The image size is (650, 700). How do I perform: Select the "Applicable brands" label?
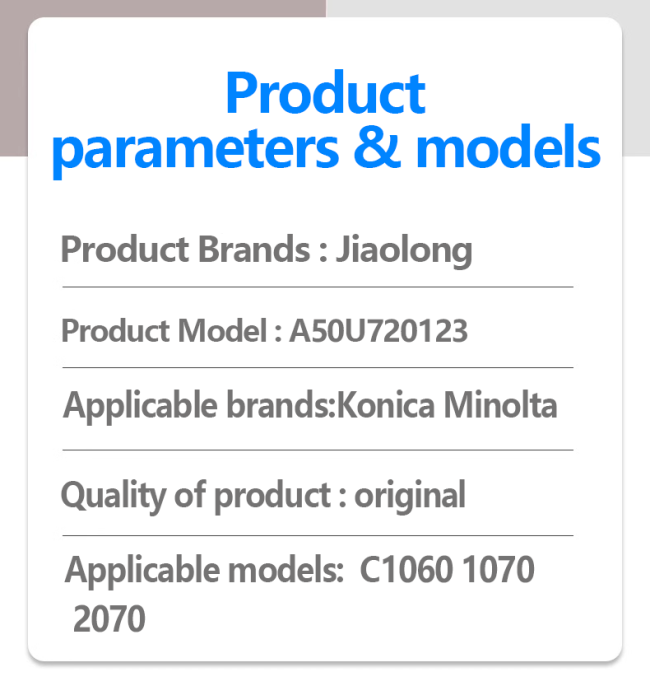198,405
